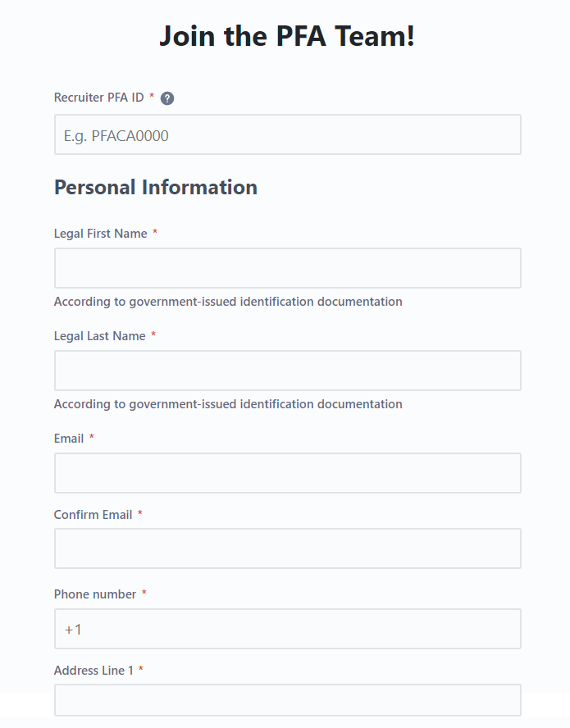570x728 pixels.
Task: Click the help icon beside Recruiter PFA ID
Action: (166, 98)
